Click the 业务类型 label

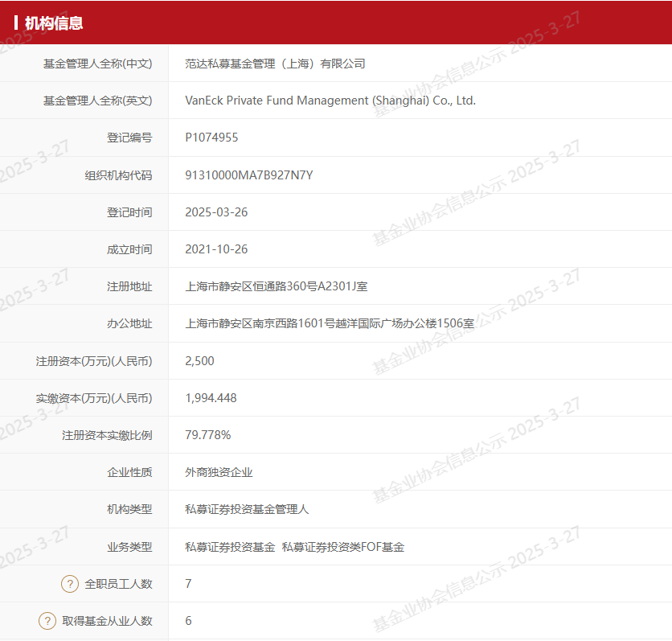[129, 547]
